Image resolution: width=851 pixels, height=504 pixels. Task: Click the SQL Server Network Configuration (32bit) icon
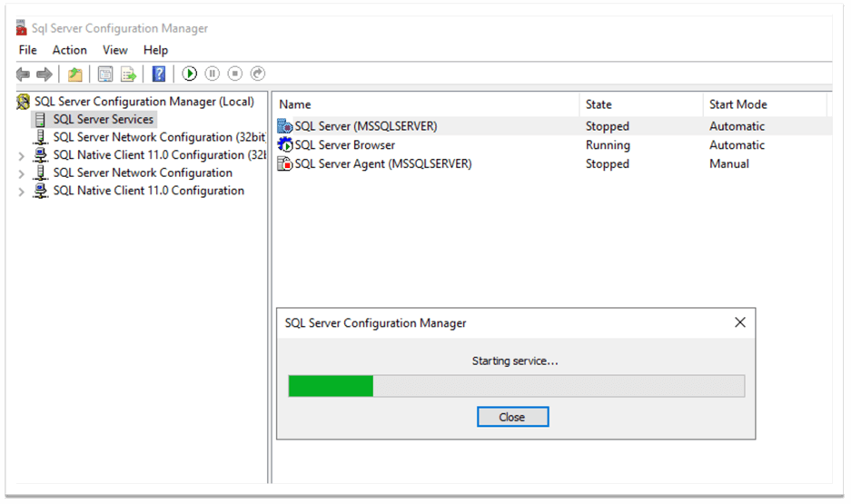click(x=40, y=137)
